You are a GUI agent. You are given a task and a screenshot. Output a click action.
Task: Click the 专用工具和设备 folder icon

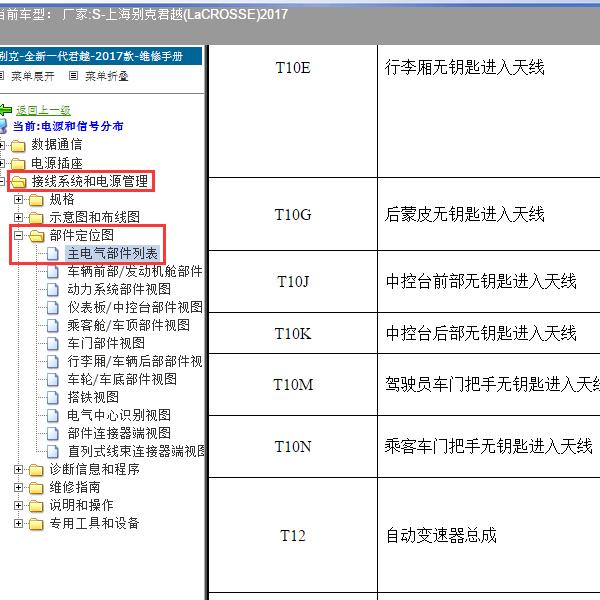coord(36,524)
